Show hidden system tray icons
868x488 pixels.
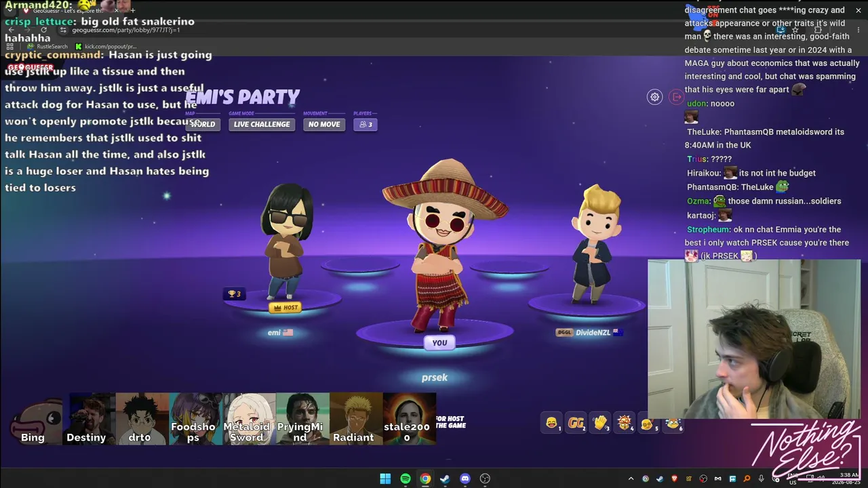tap(631, 479)
